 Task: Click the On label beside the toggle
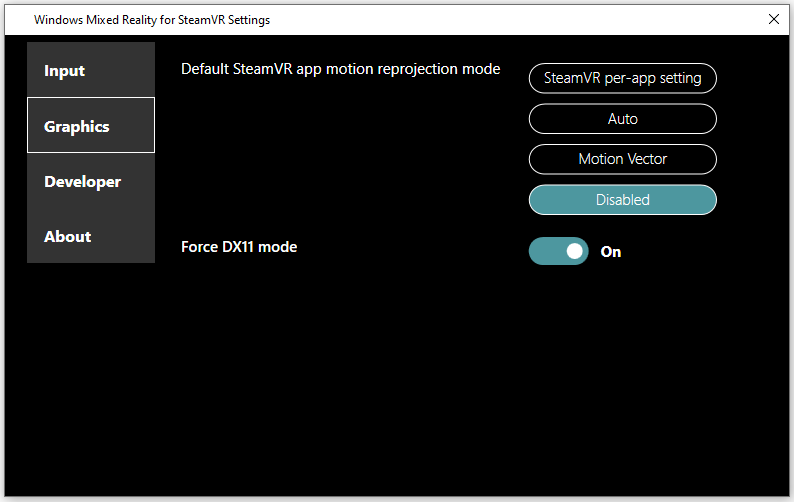pos(611,252)
